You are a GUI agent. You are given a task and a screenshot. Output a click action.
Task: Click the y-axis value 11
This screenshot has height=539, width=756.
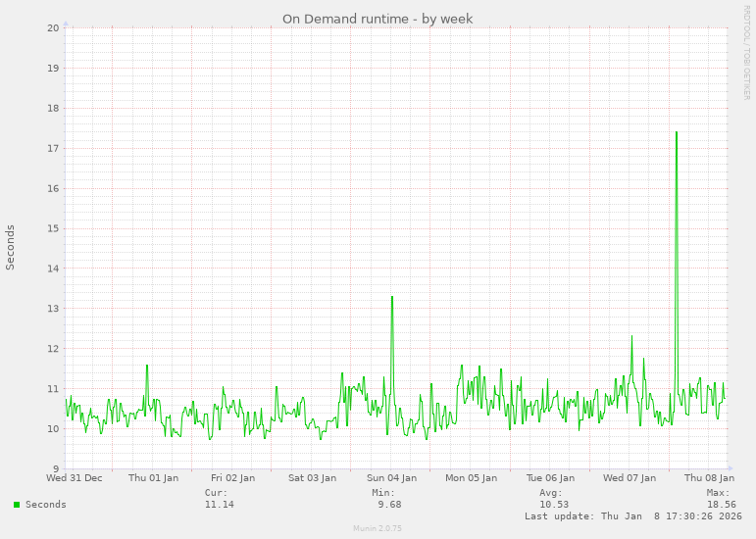point(53,389)
